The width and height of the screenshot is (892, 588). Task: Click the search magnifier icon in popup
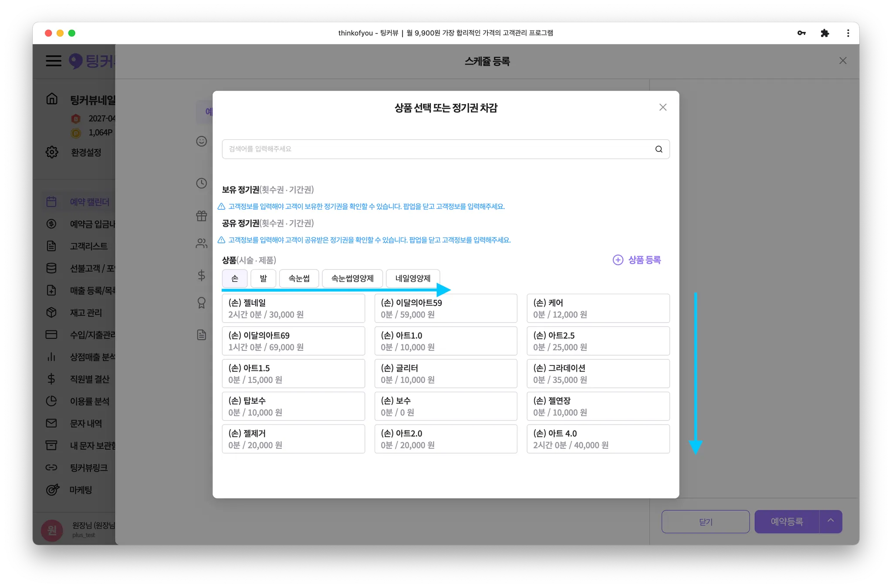(659, 149)
